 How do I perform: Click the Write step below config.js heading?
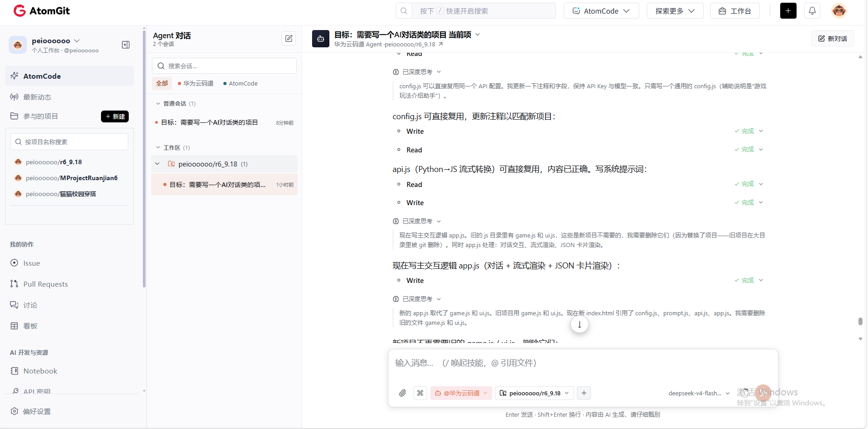(415, 131)
